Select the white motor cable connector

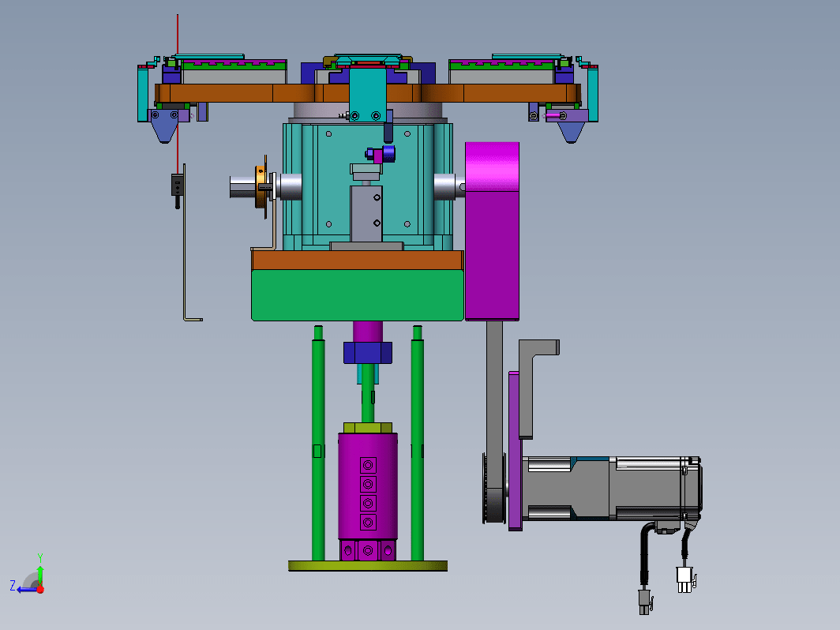click(684, 579)
